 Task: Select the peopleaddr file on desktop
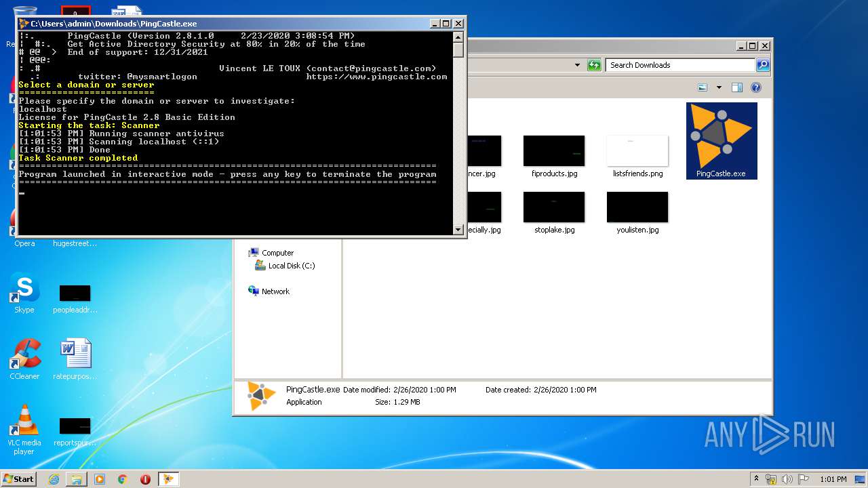point(75,298)
